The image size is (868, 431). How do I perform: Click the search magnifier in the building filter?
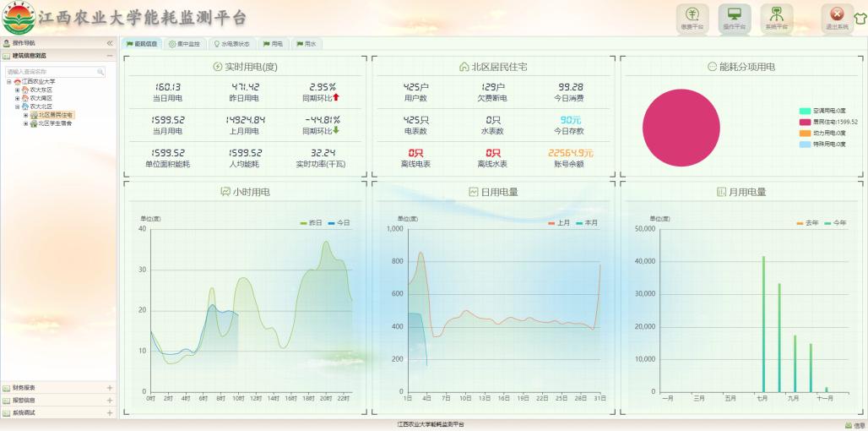tap(100, 73)
